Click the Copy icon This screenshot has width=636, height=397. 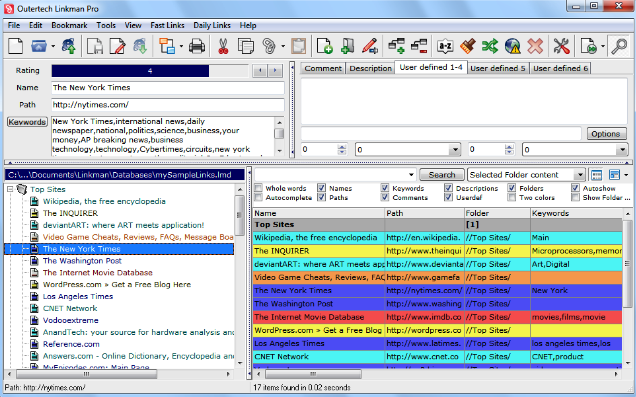pyautogui.click(x=245, y=46)
